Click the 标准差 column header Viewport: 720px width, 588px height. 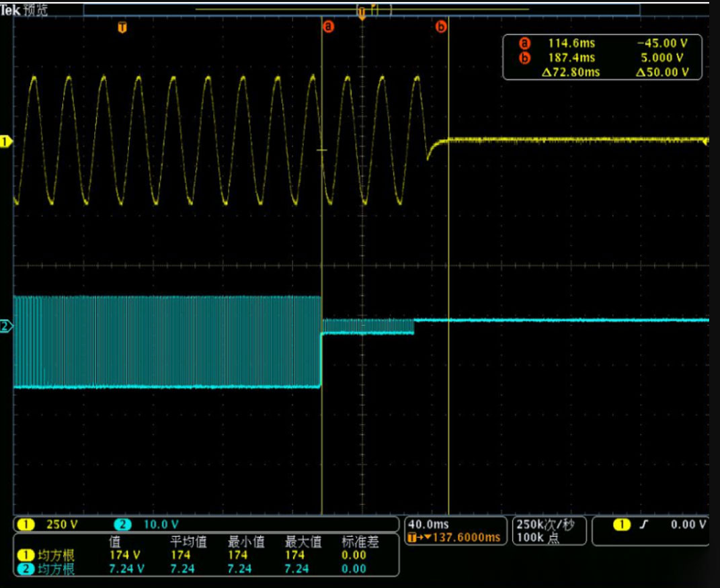point(360,542)
